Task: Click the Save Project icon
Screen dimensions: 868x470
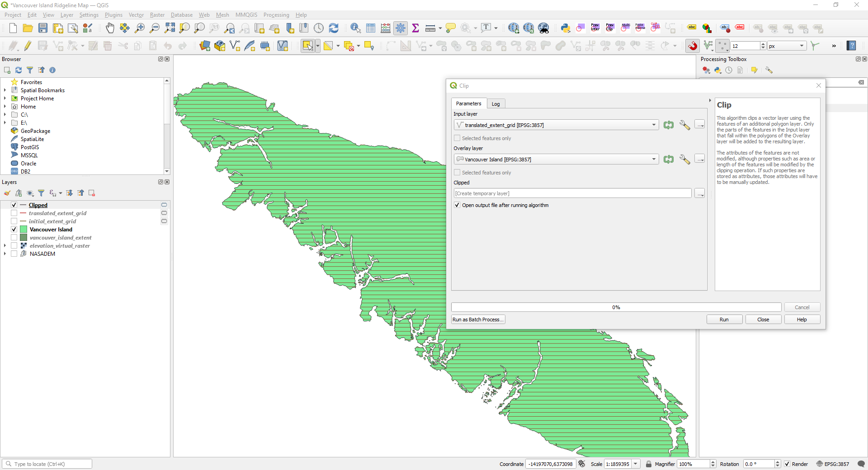Action: (x=43, y=28)
